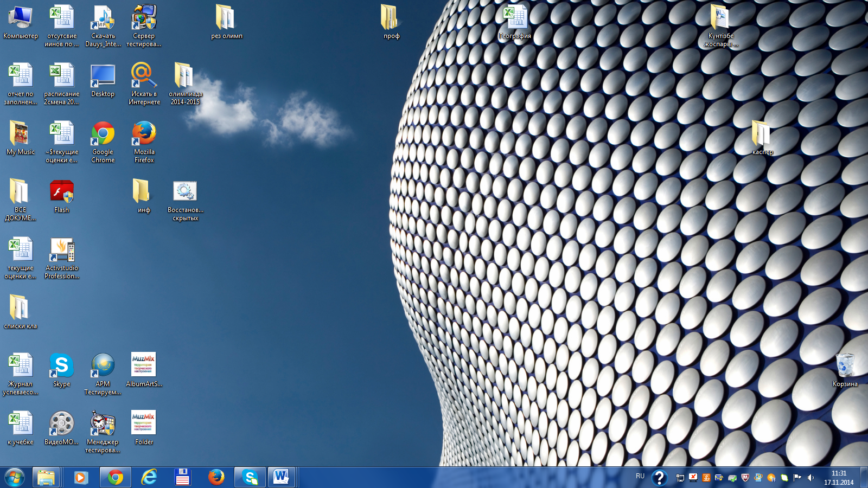This screenshot has width=868, height=488.
Task: Open the help question mark tray icon
Action: (659, 478)
